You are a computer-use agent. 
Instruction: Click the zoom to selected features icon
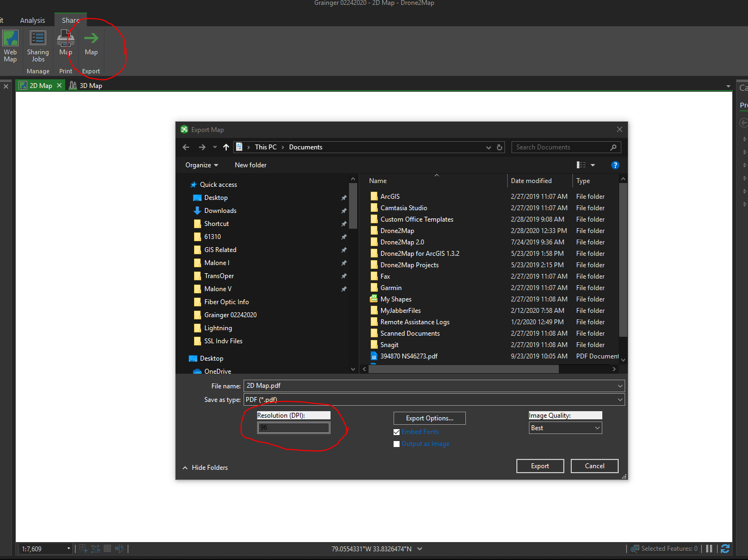coord(634,549)
